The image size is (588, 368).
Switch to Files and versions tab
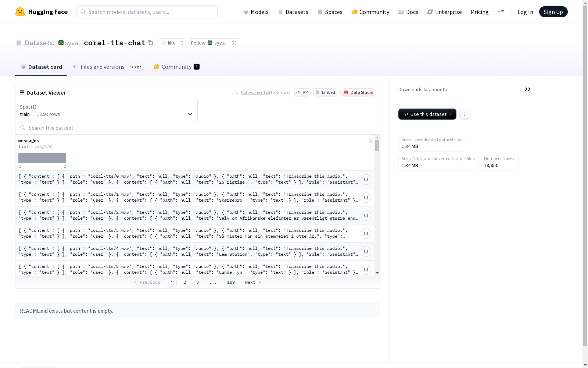point(108,67)
